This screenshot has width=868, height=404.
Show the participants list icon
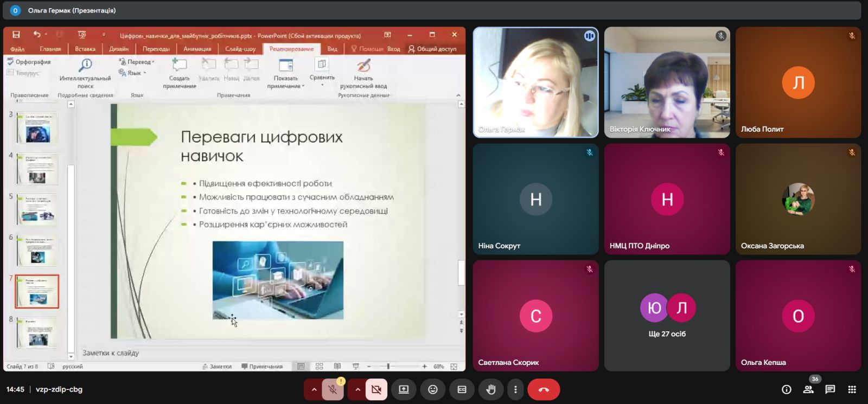(x=808, y=389)
